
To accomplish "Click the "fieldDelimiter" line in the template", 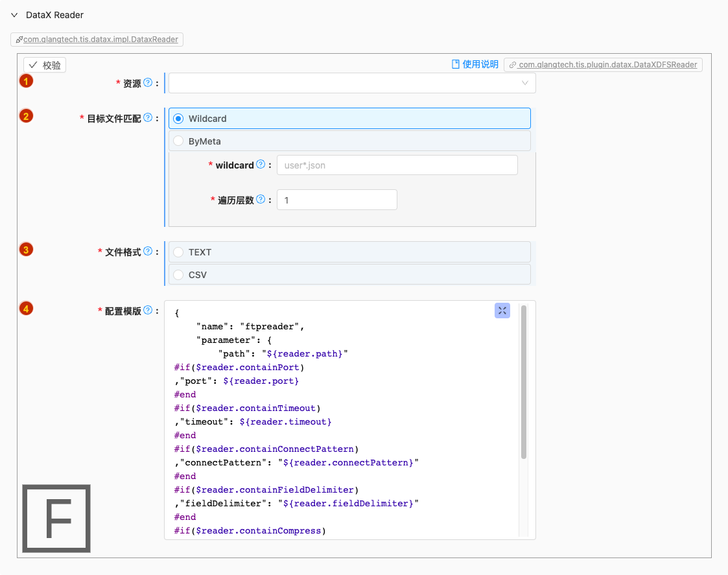I will pos(297,504).
